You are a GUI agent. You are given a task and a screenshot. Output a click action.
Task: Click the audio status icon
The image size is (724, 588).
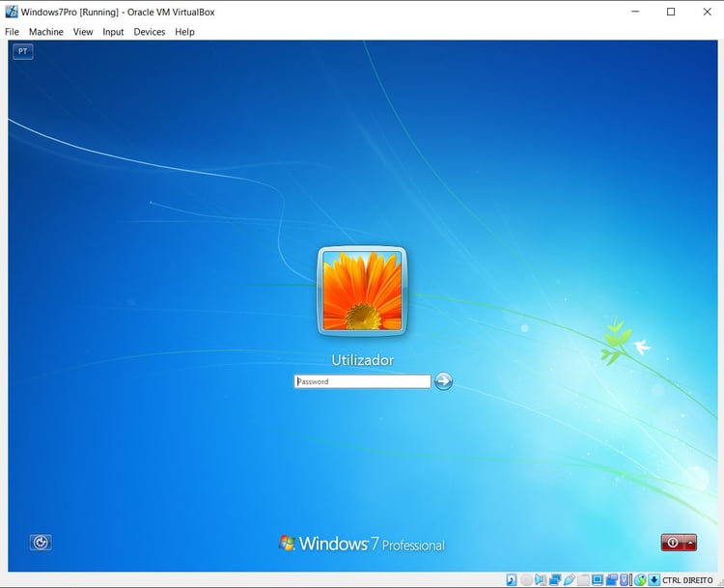[x=540, y=579]
